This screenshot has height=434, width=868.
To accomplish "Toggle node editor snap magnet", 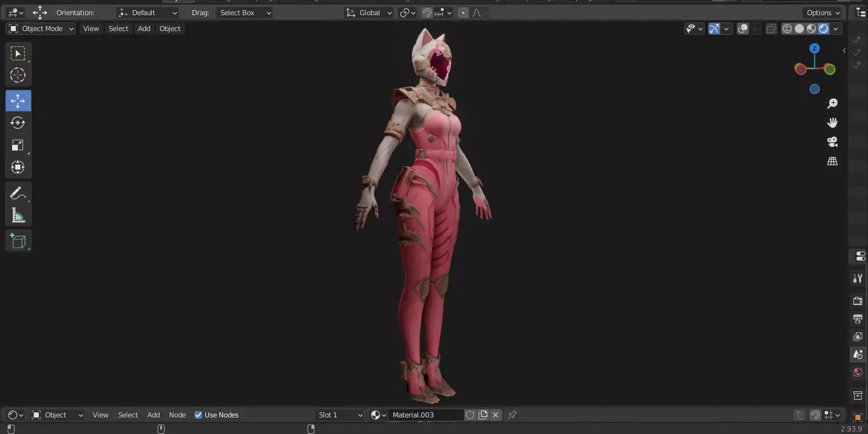I will (x=815, y=415).
